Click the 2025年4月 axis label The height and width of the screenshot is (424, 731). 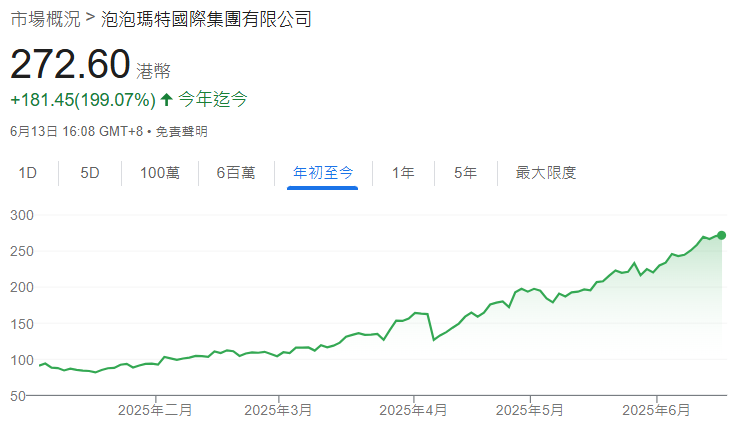413,410
